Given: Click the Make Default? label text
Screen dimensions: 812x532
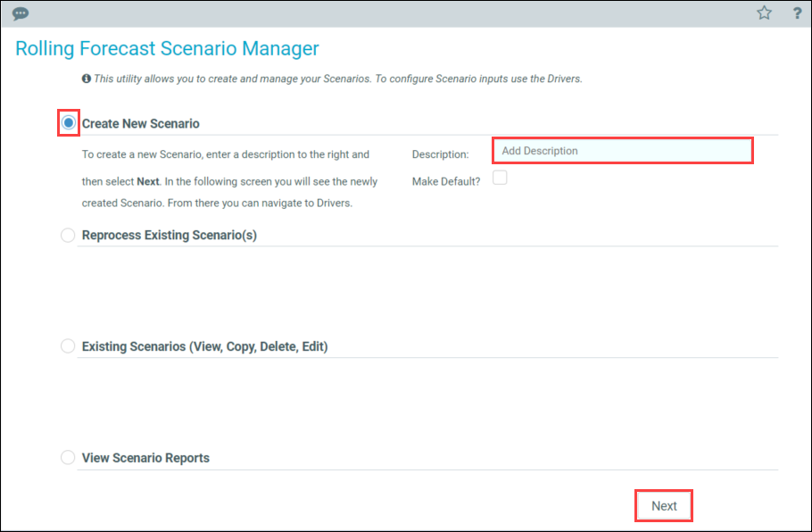Looking at the screenshot, I should coord(446,181).
